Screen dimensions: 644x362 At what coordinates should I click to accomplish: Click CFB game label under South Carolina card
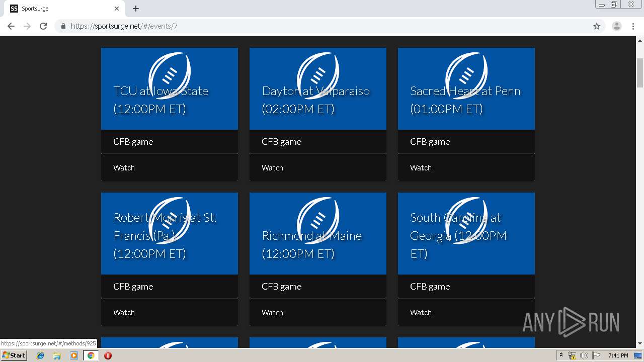[x=430, y=287]
